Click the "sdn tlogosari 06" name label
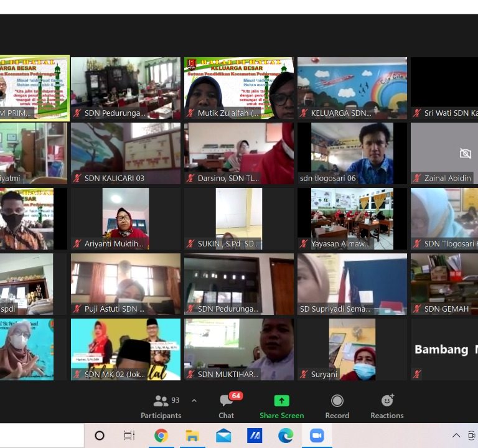 click(328, 179)
